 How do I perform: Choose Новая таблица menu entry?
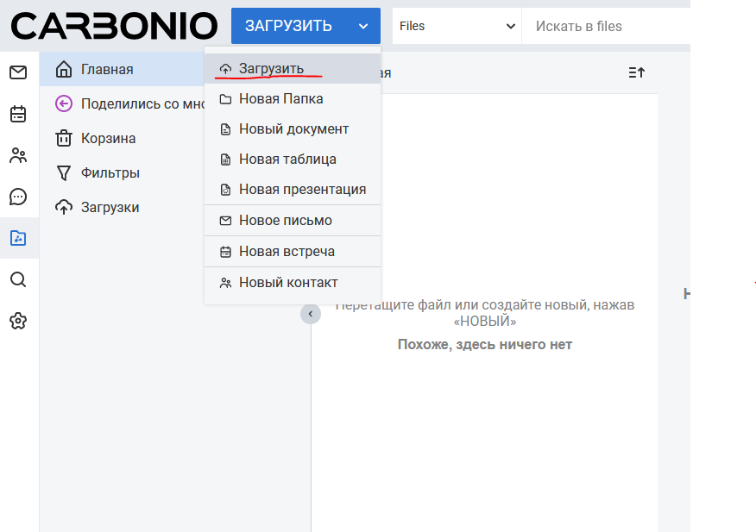[x=287, y=159]
